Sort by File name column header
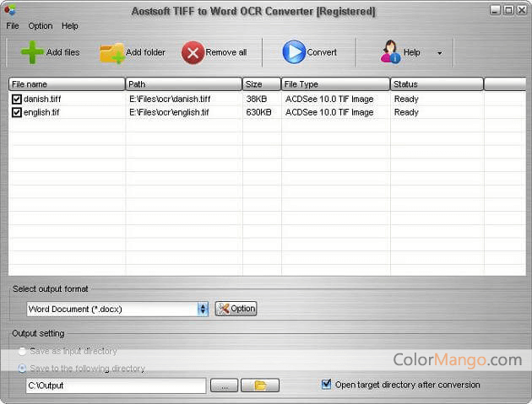Image resolution: width=532 pixels, height=404 pixels. [x=67, y=84]
